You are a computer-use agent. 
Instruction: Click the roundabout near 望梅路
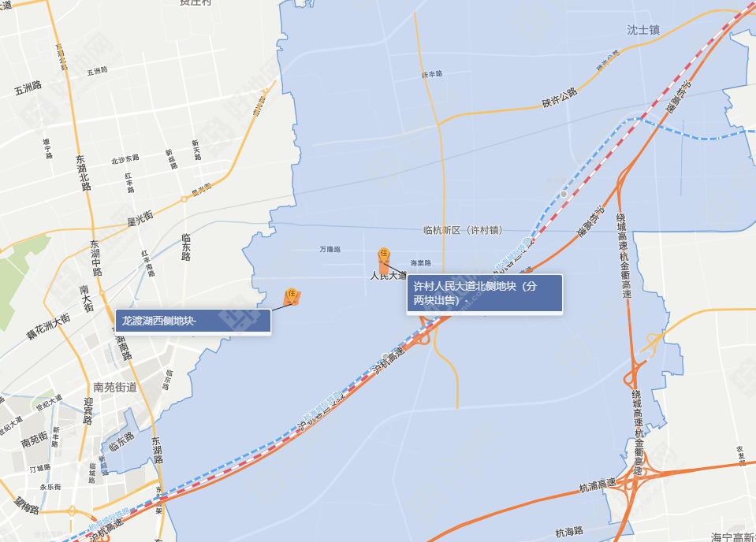pos(72,511)
